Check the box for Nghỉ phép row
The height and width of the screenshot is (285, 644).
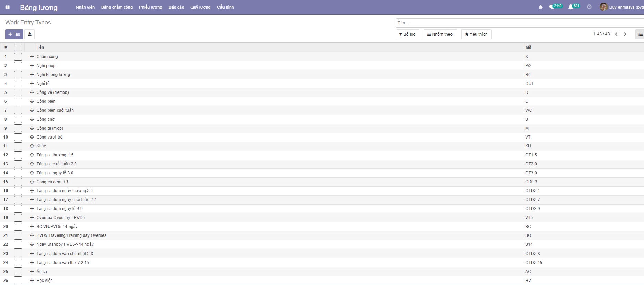coord(18,66)
